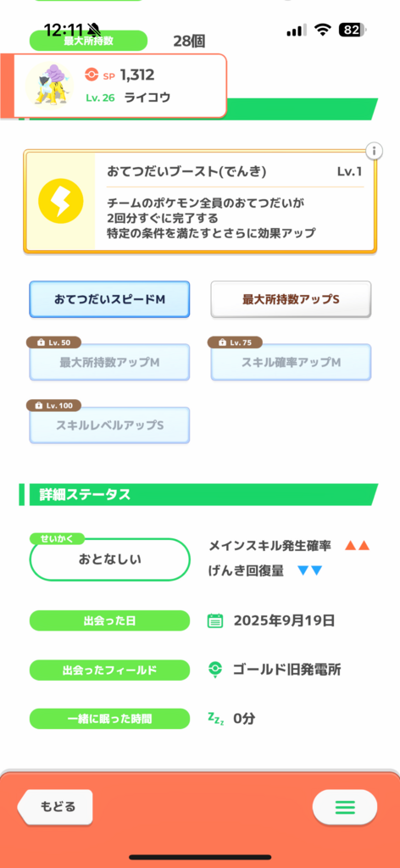Tap the info icon on skill card

point(375,151)
